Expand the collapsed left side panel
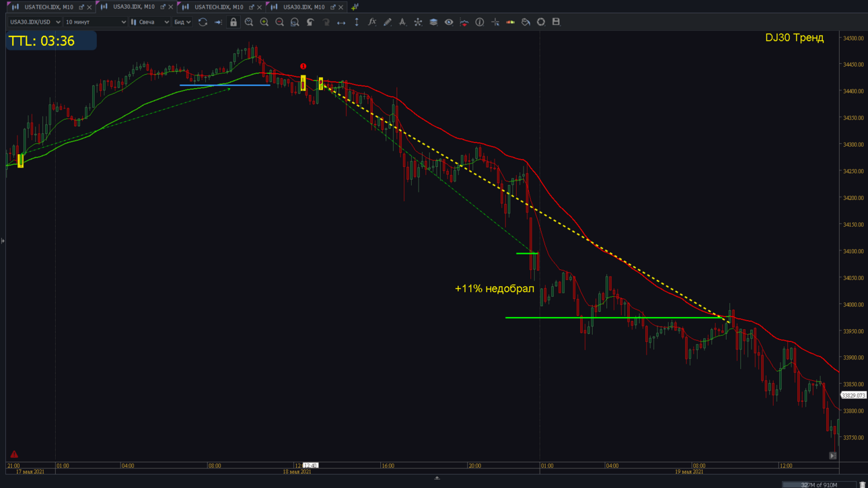868x488 pixels. [x=3, y=241]
